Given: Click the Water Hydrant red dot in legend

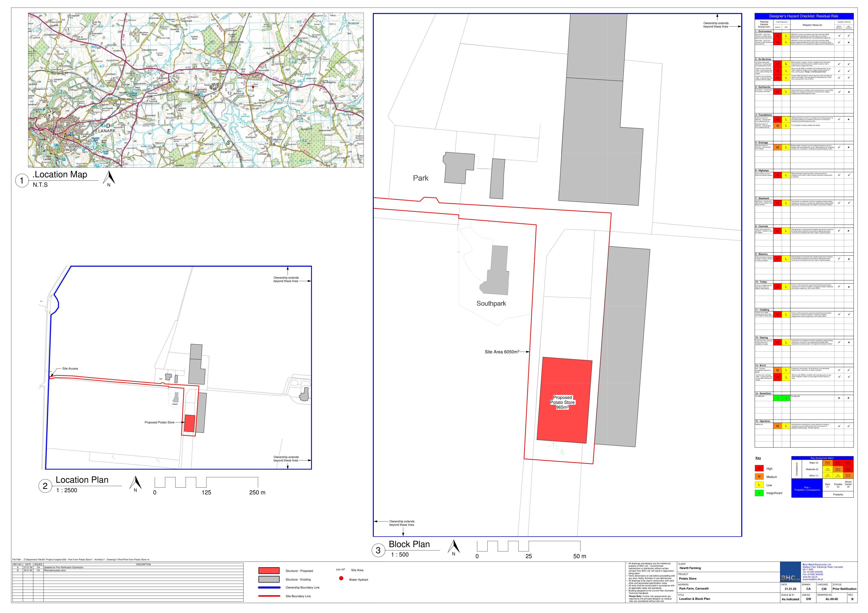Looking at the screenshot, I should point(341,578).
